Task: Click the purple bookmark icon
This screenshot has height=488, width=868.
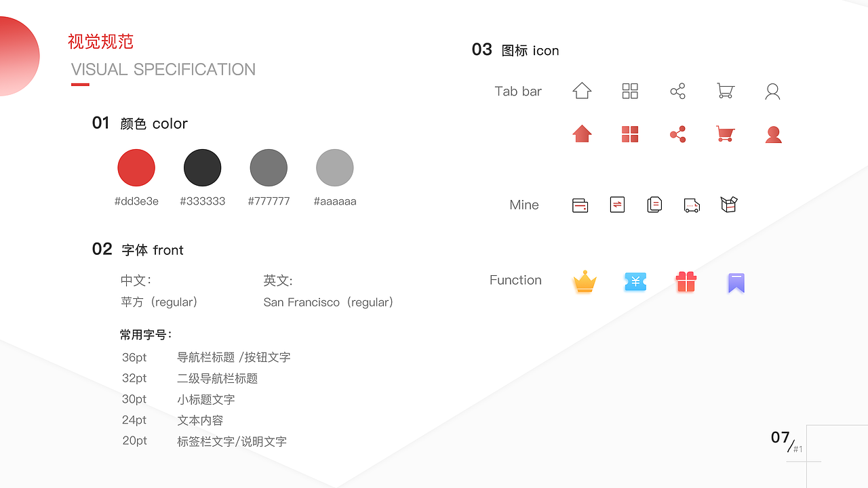Action: click(736, 283)
